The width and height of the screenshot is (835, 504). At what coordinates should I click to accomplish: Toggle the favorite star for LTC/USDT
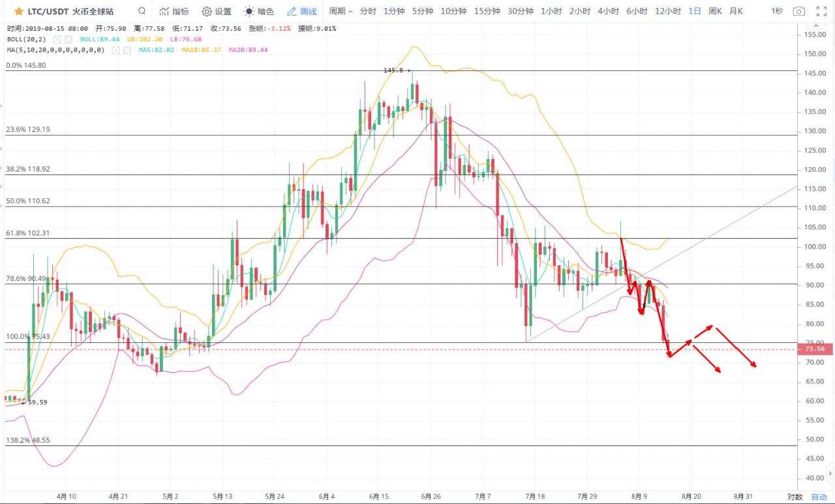(x=19, y=11)
